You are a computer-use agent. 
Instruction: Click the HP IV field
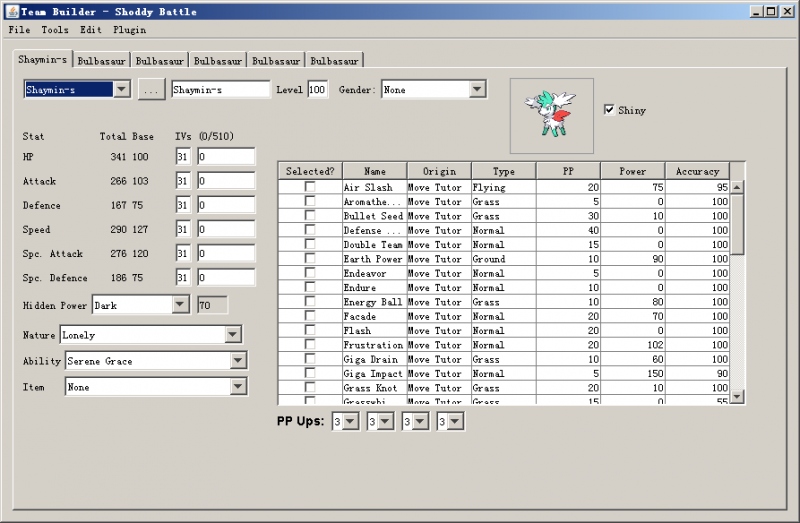(x=183, y=157)
